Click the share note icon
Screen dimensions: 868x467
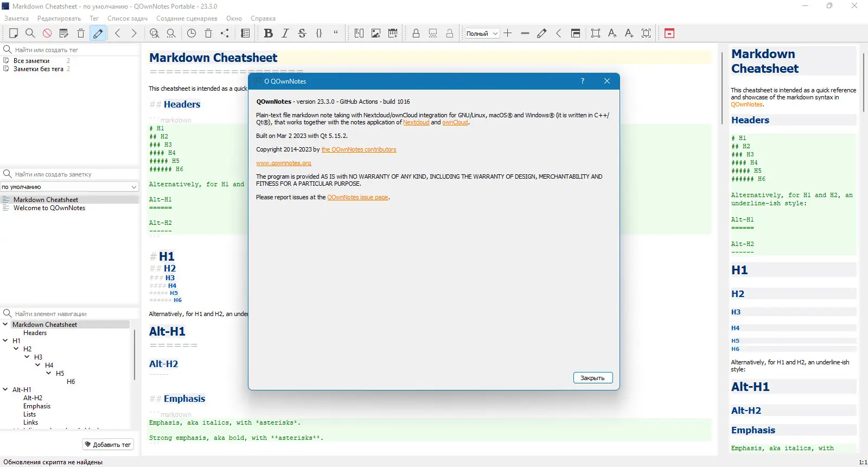click(x=225, y=33)
